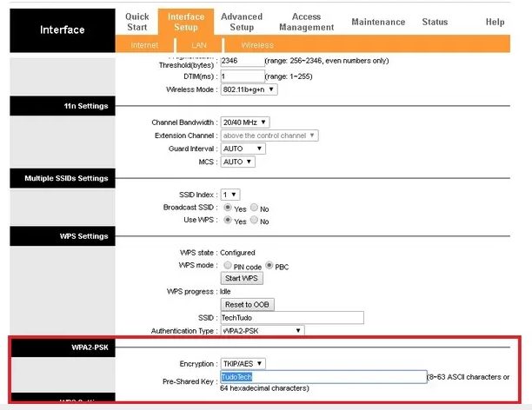The width and height of the screenshot is (532, 410).
Task: Click the SSID field containing TechTudo
Action: click(292, 318)
